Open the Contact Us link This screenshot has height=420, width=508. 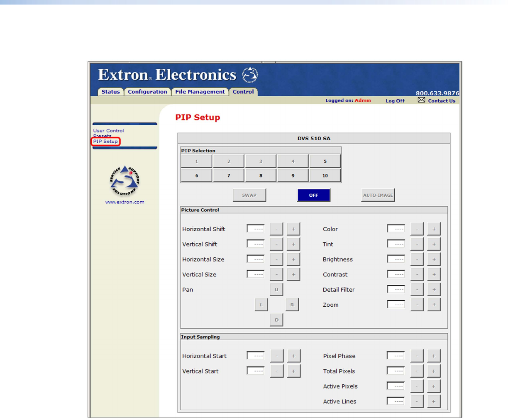(x=442, y=101)
